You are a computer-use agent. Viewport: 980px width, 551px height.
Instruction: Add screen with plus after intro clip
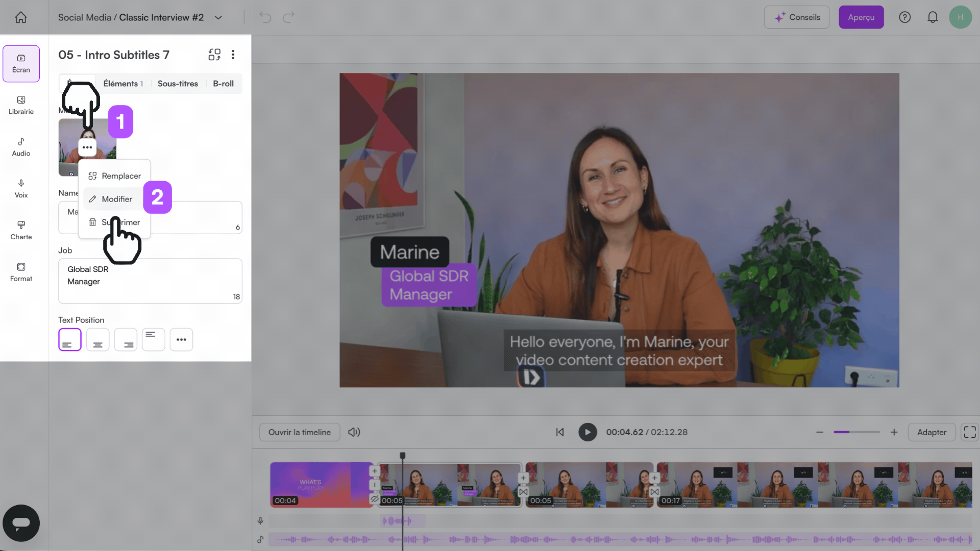(375, 471)
